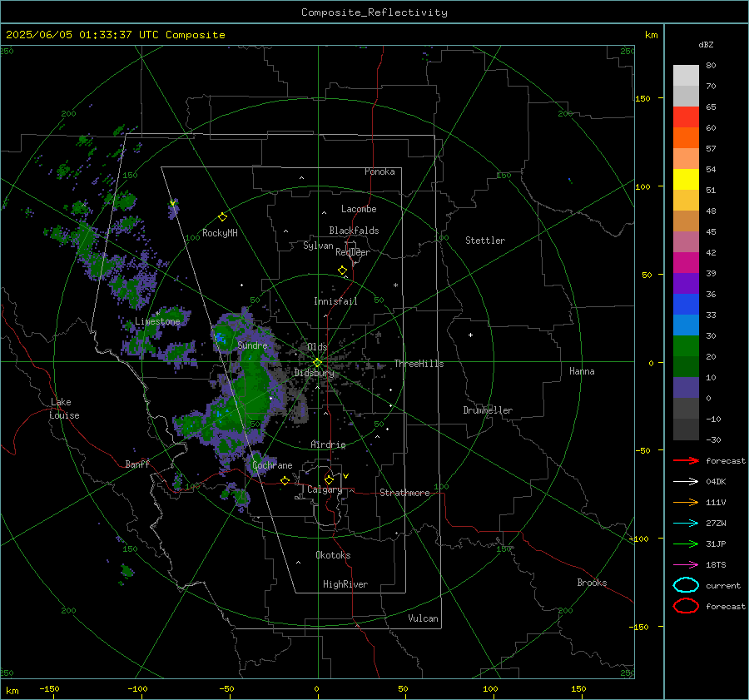Viewport: 749px width, 700px height.
Task: Select the bright green 20 dBZ swatch
Action: point(686,345)
